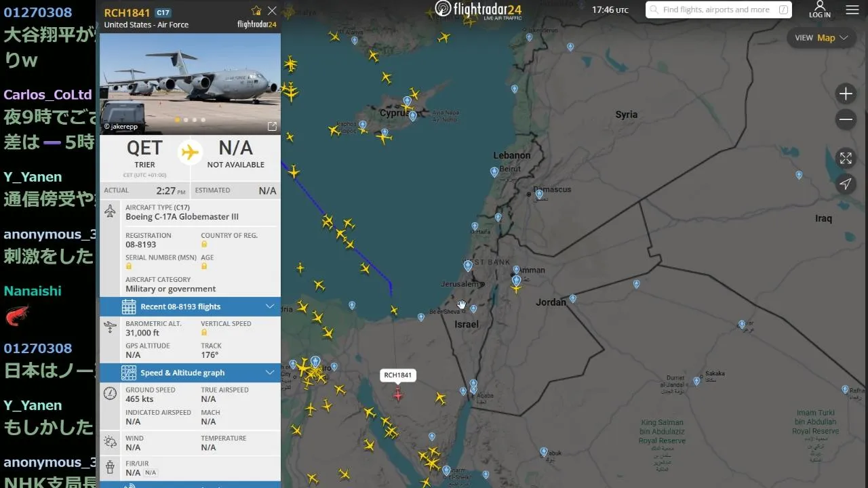
Task: Click the locked Country of Reg. icon
Action: point(204,244)
